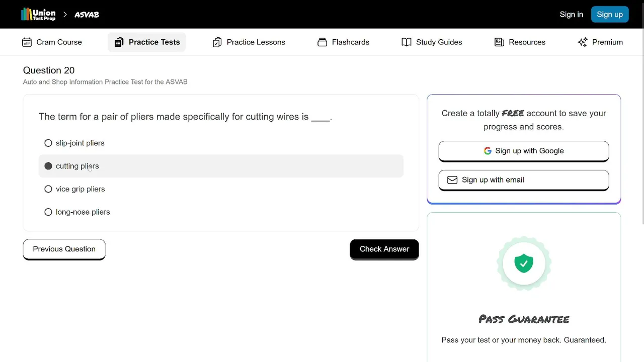644x362 pixels.
Task: Click the envelope icon in the email sign-up button
Action: point(452,180)
